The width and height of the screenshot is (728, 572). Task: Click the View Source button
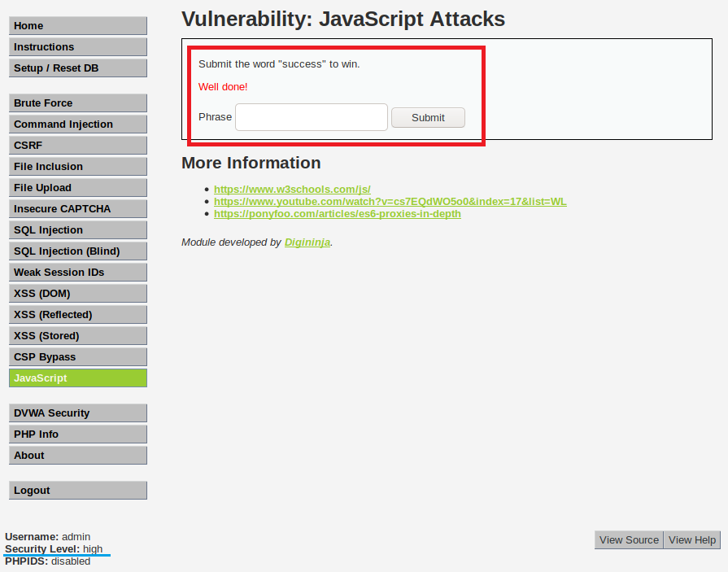629,540
